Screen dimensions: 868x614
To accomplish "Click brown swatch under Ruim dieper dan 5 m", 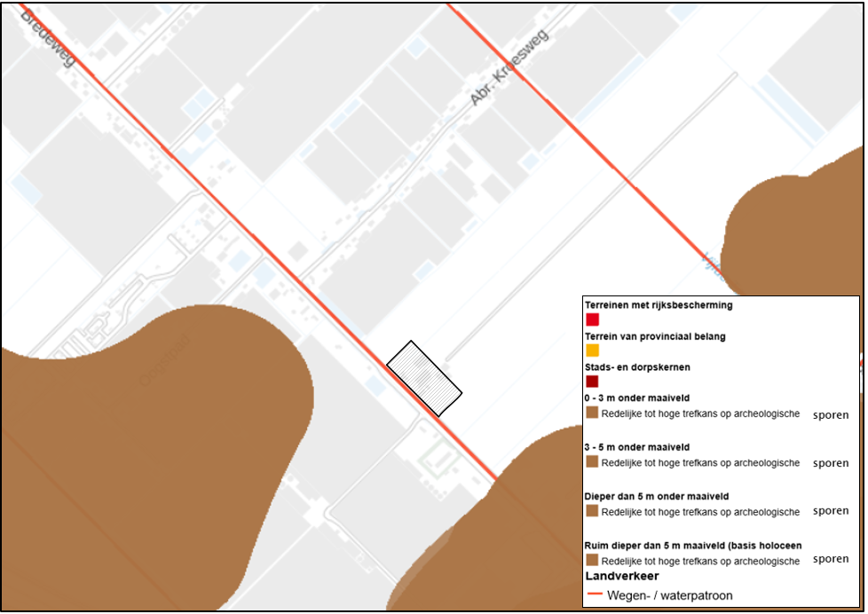I will (x=592, y=560).
